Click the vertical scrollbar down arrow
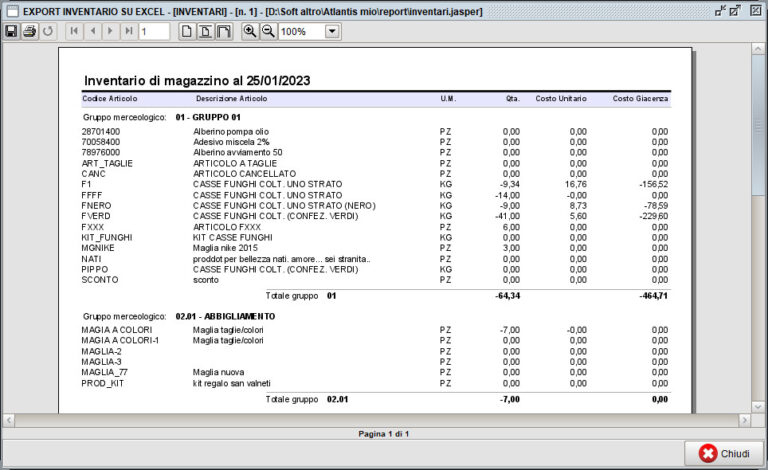Screen dimensions: 768x470 pos(759,405)
